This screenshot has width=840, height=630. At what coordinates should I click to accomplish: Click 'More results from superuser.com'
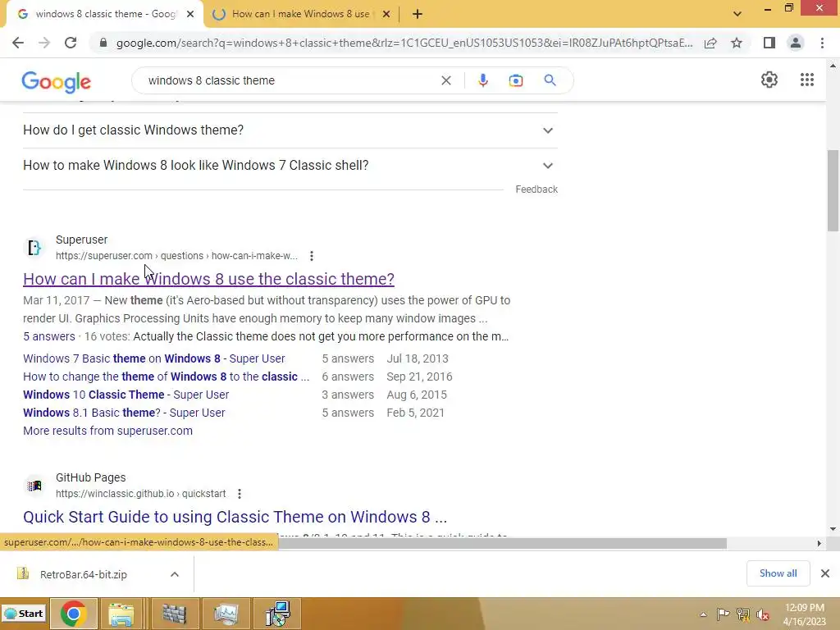pos(107,431)
